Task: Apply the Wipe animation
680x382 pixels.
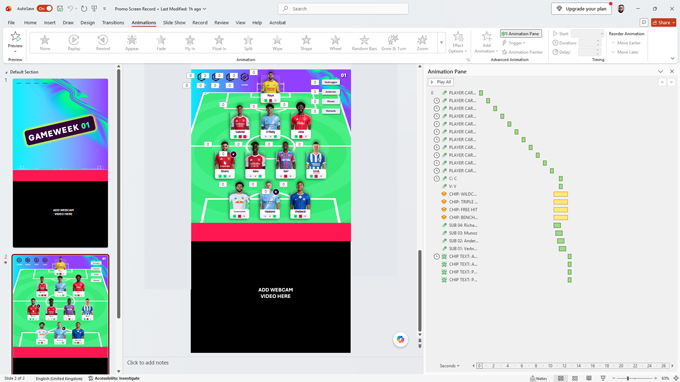Action: click(277, 42)
